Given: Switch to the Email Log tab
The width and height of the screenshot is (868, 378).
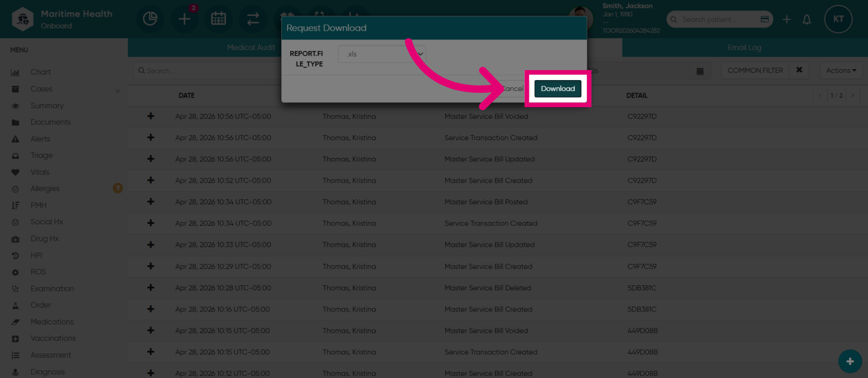Looking at the screenshot, I should 744,47.
